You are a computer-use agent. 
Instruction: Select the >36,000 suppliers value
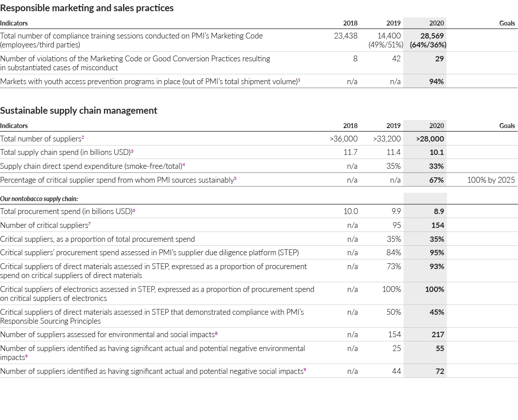[x=344, y=139]
